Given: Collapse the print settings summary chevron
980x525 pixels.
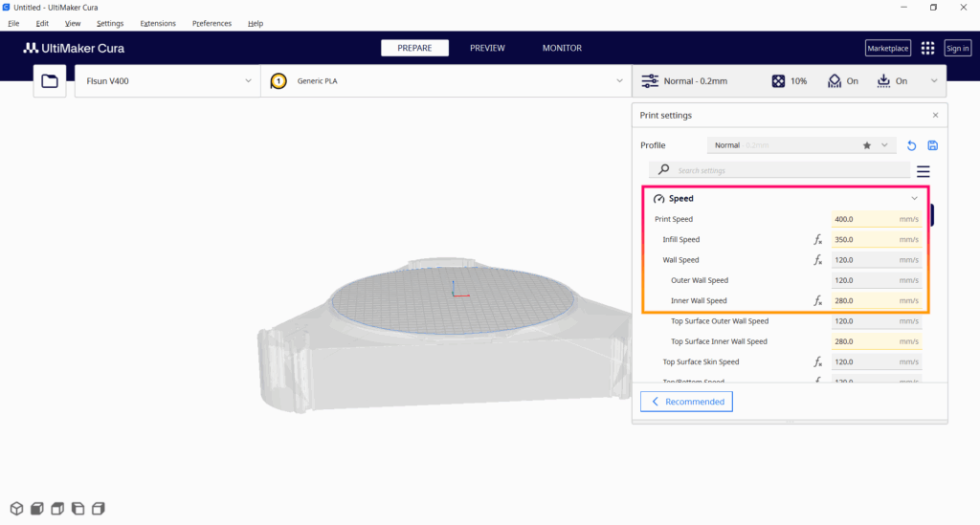Looking at the screenshot, I should (x=934, y=81).
